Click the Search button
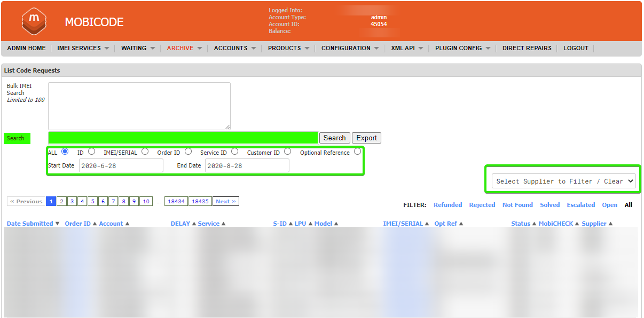The image size is (644, 318). 335,138
